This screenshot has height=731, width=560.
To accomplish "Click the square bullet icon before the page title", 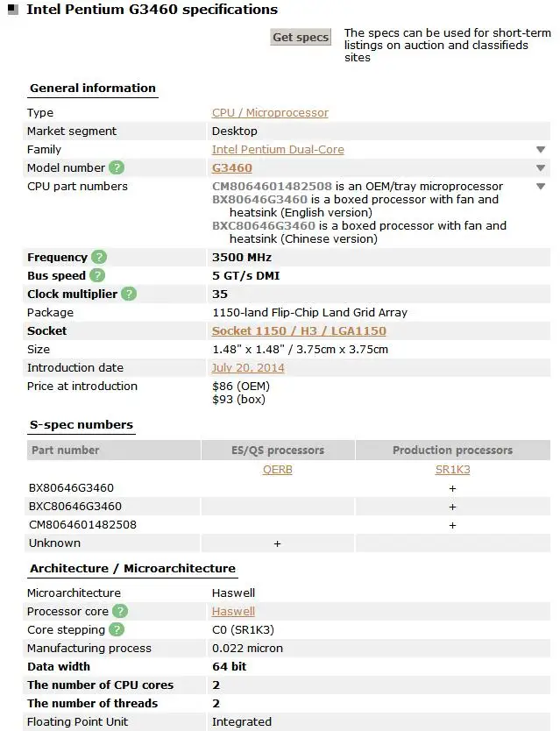I will (x=12, y=10).
